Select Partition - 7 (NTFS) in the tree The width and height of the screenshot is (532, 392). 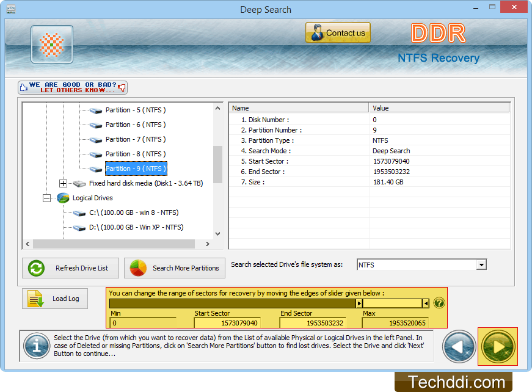click(x=136, y=139)
